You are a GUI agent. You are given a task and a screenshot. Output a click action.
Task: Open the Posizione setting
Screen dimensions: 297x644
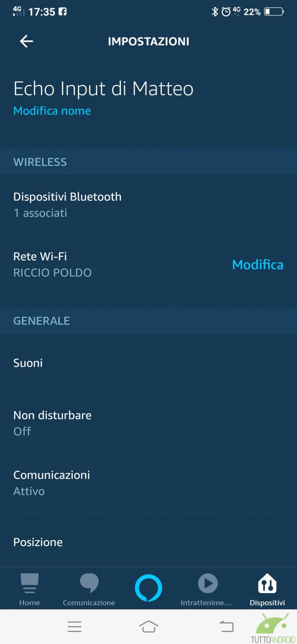[x=38, y=542]
